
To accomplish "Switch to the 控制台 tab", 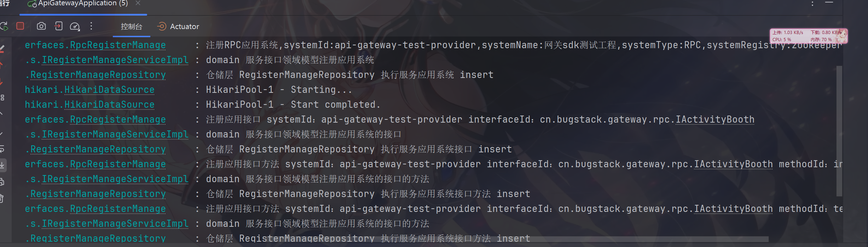I will (131, 27).
